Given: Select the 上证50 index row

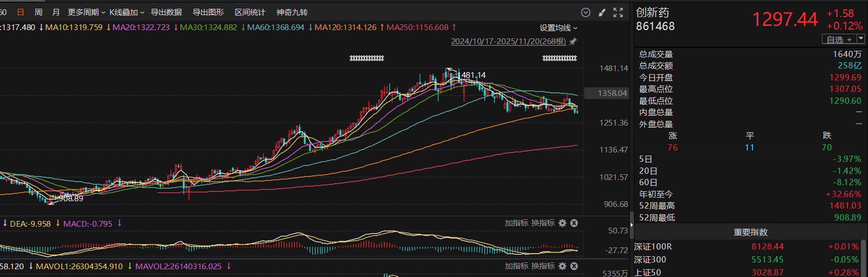Looking at the screenshot, I should (x=746, y=272).
